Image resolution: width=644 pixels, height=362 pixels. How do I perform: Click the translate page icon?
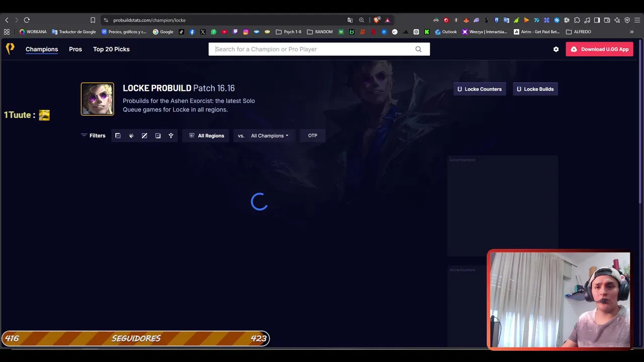tap(350, 20)
